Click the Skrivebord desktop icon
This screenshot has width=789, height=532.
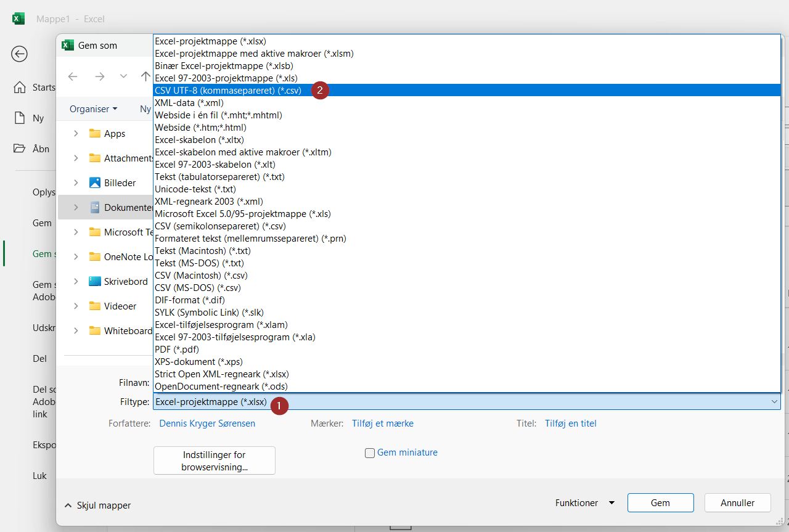click(94, 281)
